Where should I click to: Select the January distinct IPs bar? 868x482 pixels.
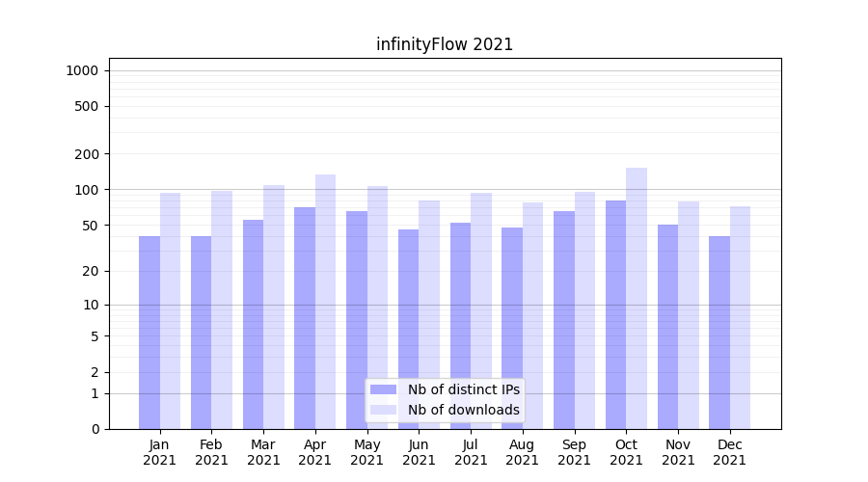[x=149, y=333]
